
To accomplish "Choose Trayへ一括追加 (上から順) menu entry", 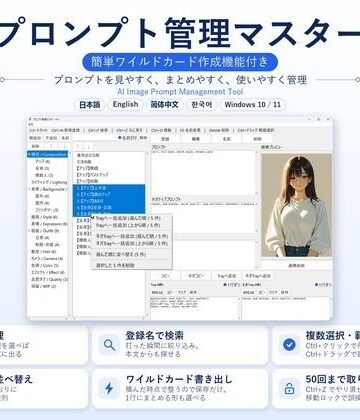I will (132, 226).
